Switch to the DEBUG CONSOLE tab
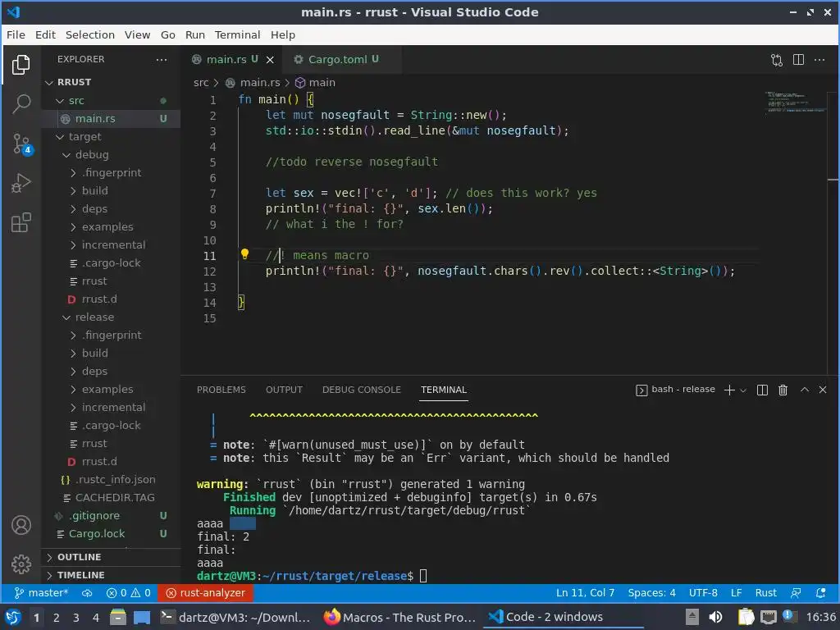Image resolution: width=840 pixels, height=630 pixels. (x=362, y=390)
